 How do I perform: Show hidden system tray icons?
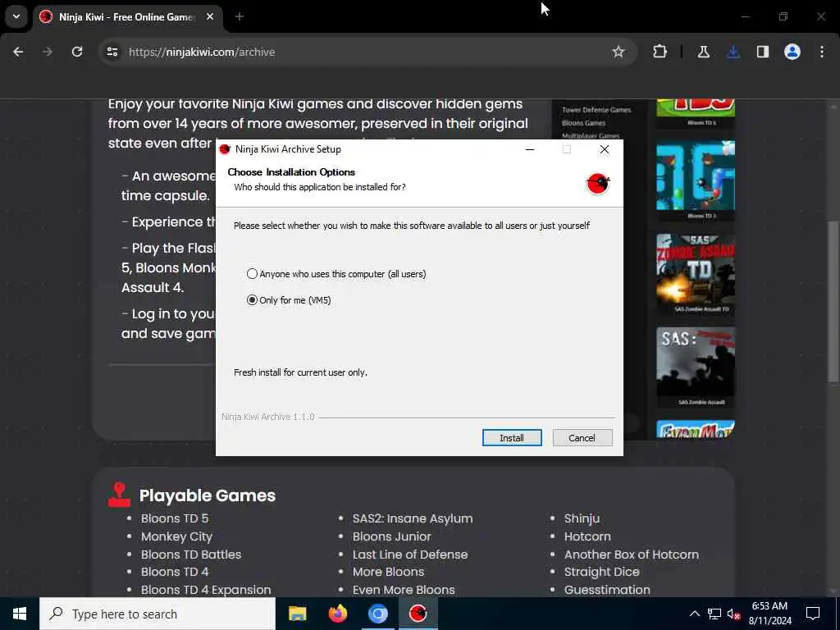pos(694,614)
